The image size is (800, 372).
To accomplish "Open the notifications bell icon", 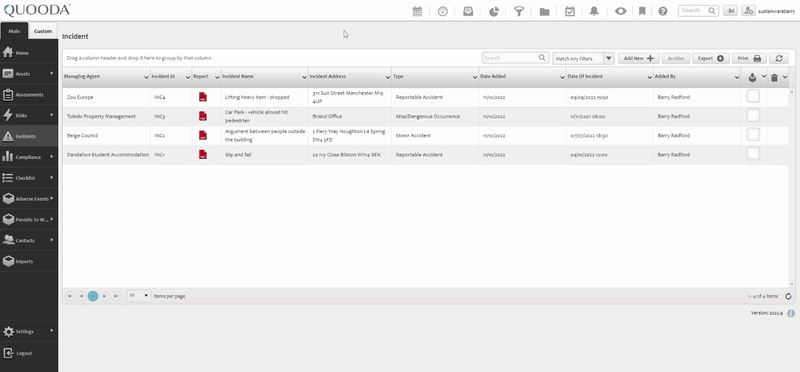I will 594,11.
